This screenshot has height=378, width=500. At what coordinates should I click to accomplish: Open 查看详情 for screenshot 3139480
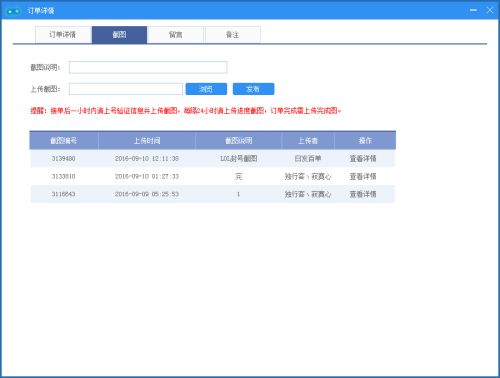coord(363,158)
